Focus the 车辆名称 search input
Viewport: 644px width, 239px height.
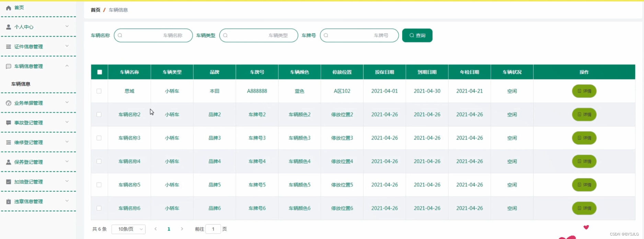pyautogui.click(x=153, y=35)
